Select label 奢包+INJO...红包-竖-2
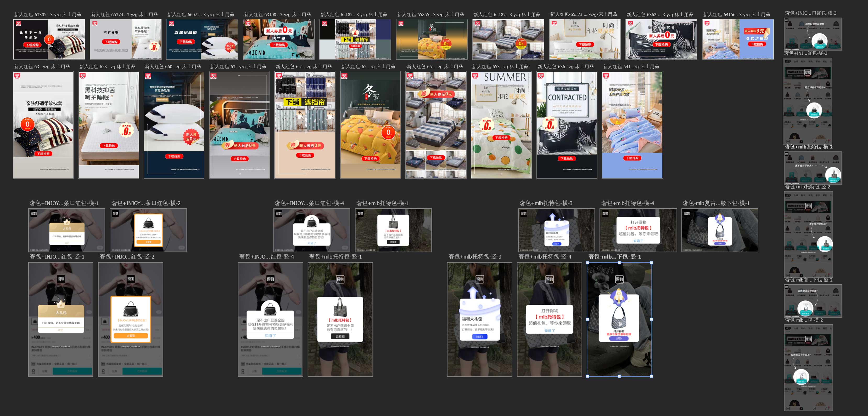The width and height of the screenshot is (868, 416). 127,257
